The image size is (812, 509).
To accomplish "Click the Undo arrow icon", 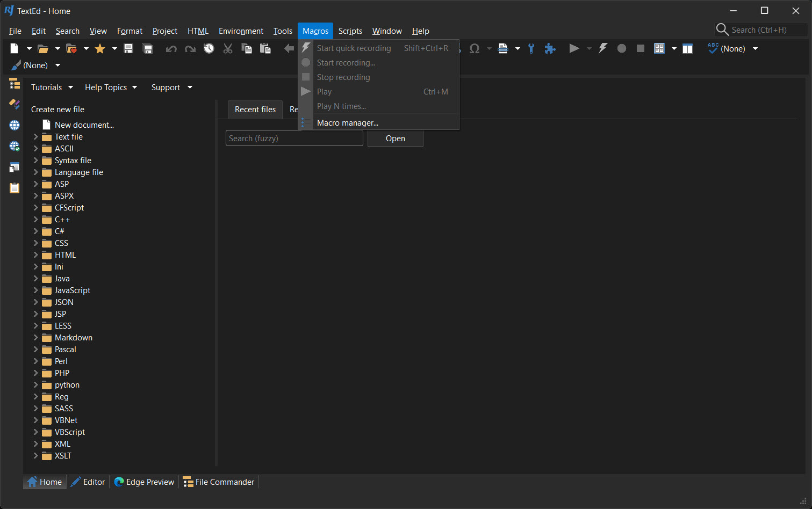I will click(171, 49).
